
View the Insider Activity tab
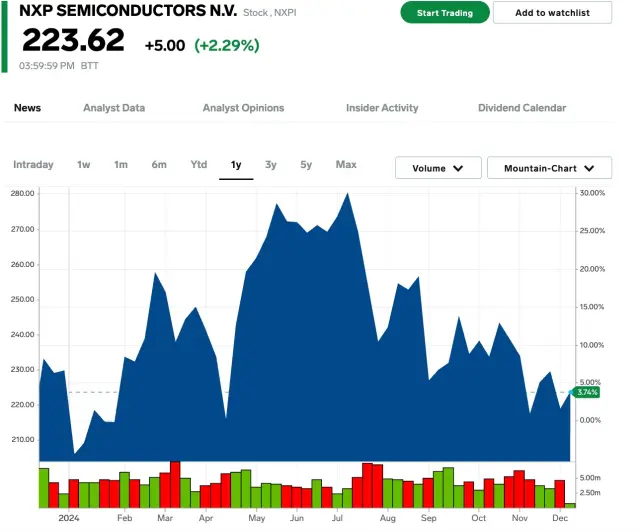(382, 108)
